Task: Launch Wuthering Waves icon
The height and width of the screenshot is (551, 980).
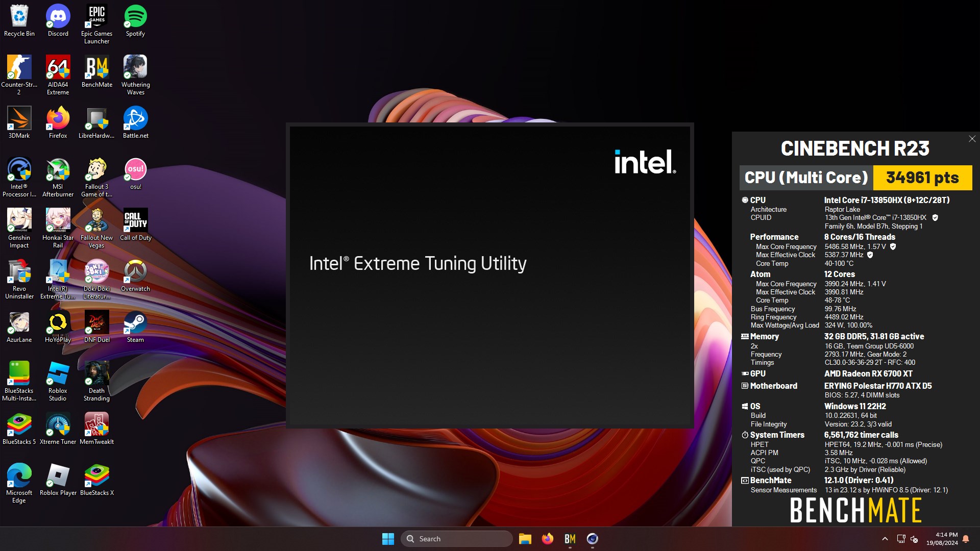Action: point(136,76)
